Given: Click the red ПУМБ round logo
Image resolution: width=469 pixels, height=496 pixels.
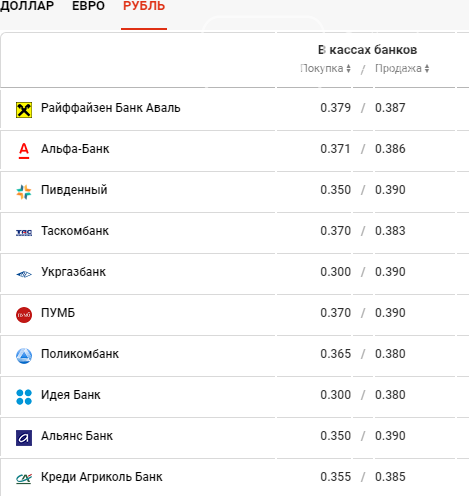Looking at the screenshot, I should click(24, 315).
